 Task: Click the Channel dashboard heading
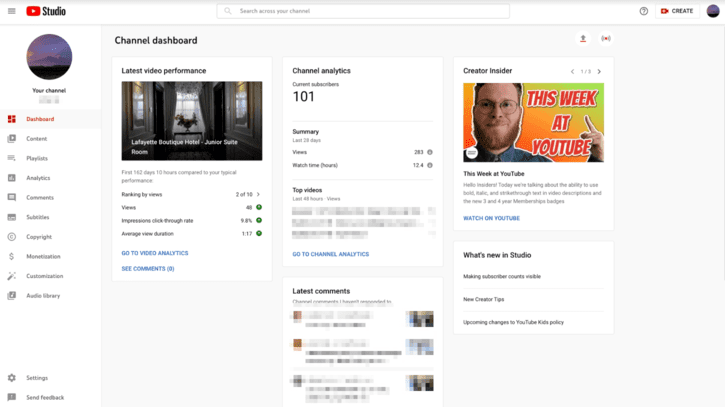[x=156, y=41]
